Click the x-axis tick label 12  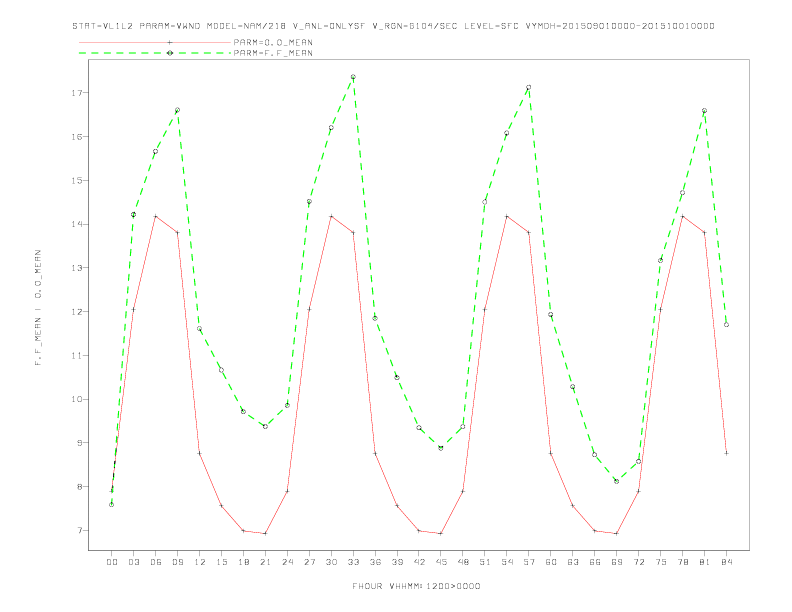(x=200, y=562)
